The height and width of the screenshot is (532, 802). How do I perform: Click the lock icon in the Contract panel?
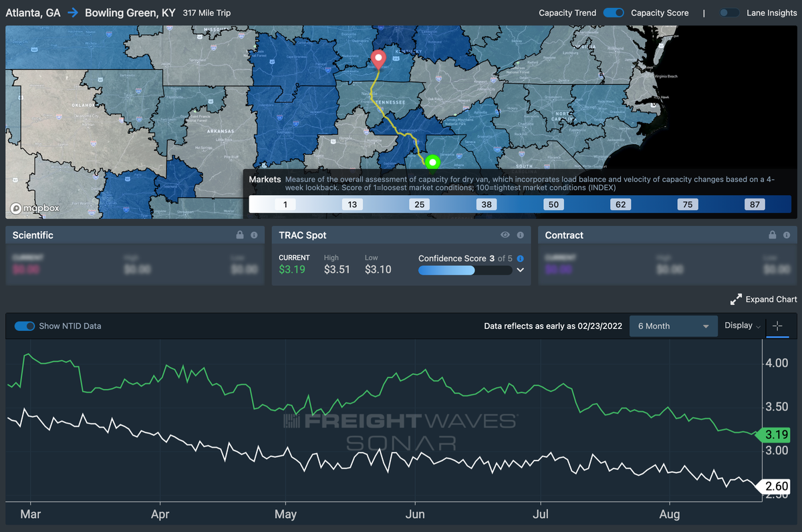coord(773,235)
